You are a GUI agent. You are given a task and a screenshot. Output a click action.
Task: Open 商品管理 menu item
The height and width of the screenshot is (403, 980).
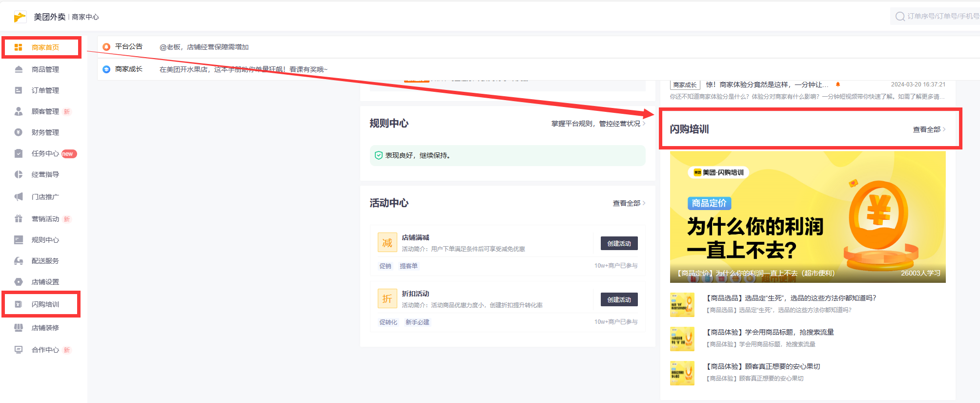[45, 69]
